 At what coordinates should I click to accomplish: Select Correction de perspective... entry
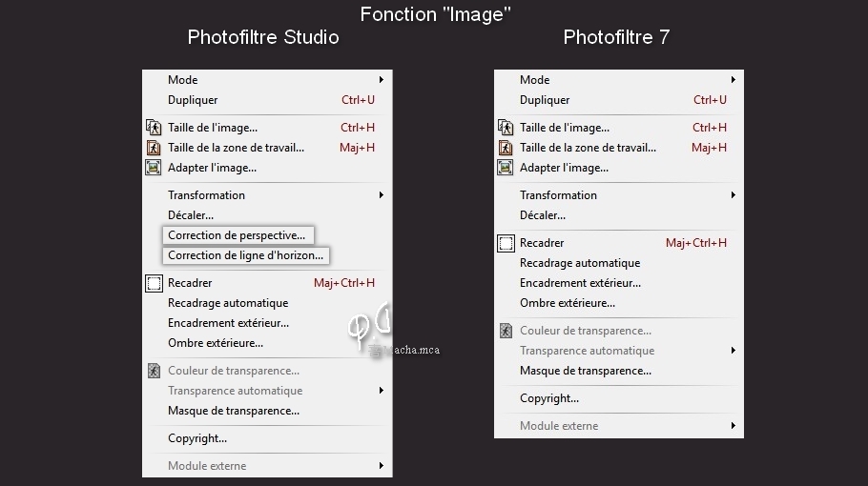click(238, 235)
